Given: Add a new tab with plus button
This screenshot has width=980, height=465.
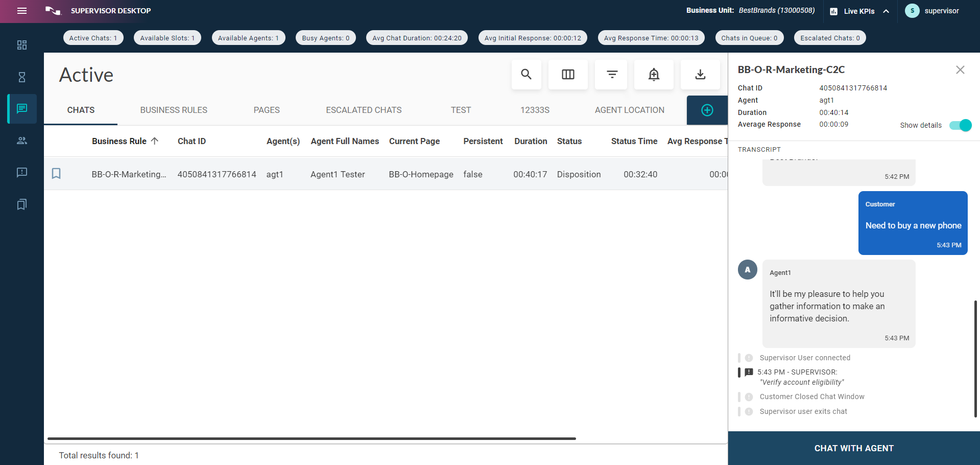Looking at the screenshot, I should coord(707,110).
